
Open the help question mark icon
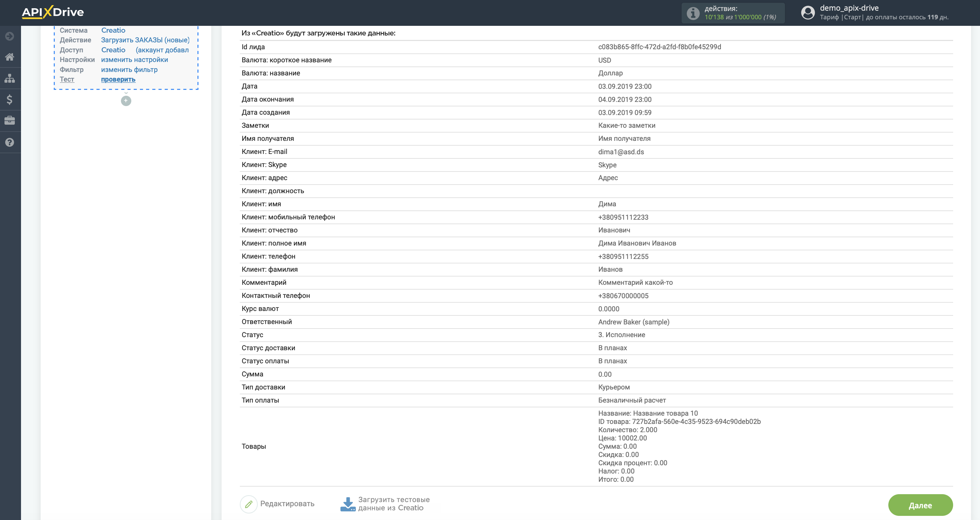click(x=10, y=142)
